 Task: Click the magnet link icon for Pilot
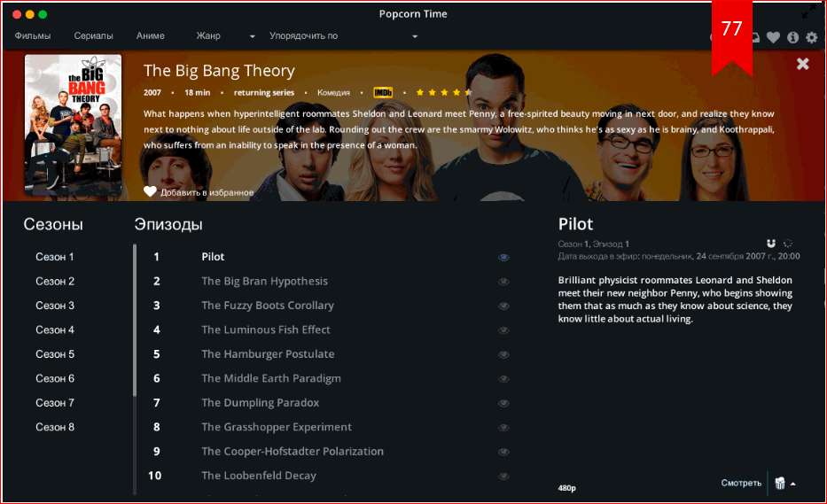[x=770, y=243]
